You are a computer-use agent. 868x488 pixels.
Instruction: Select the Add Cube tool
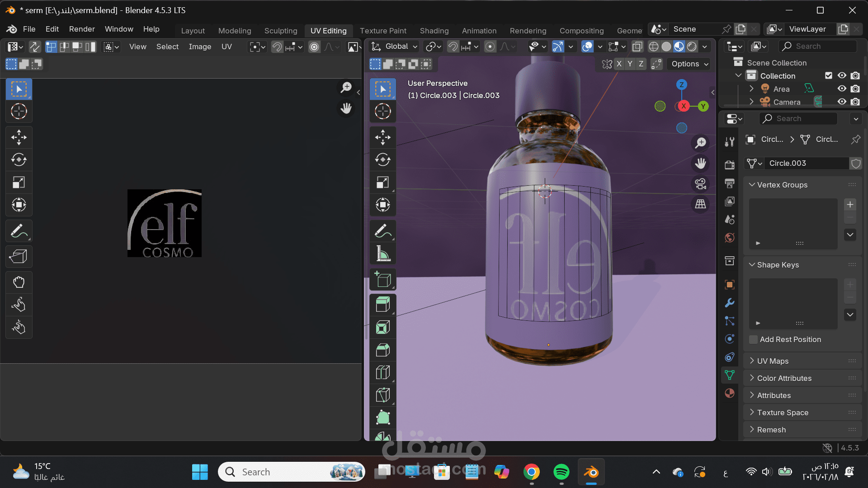pyautogui.click(x=383, y=280)
